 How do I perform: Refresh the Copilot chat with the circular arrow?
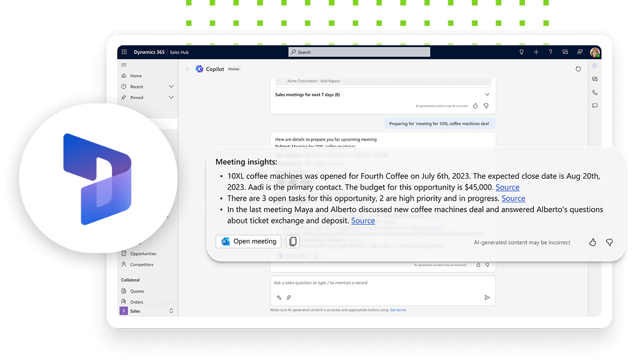pyautogui.click(x=578, y=69)
